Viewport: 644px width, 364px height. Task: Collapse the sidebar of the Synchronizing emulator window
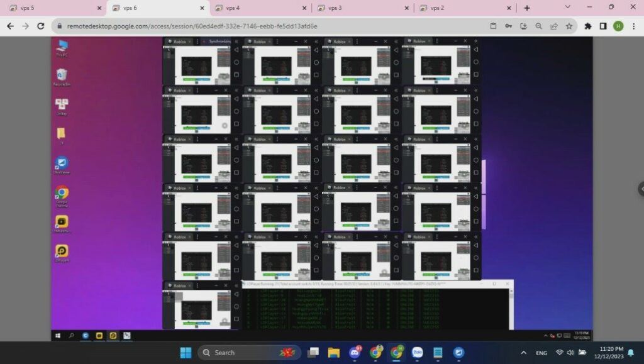236,41
